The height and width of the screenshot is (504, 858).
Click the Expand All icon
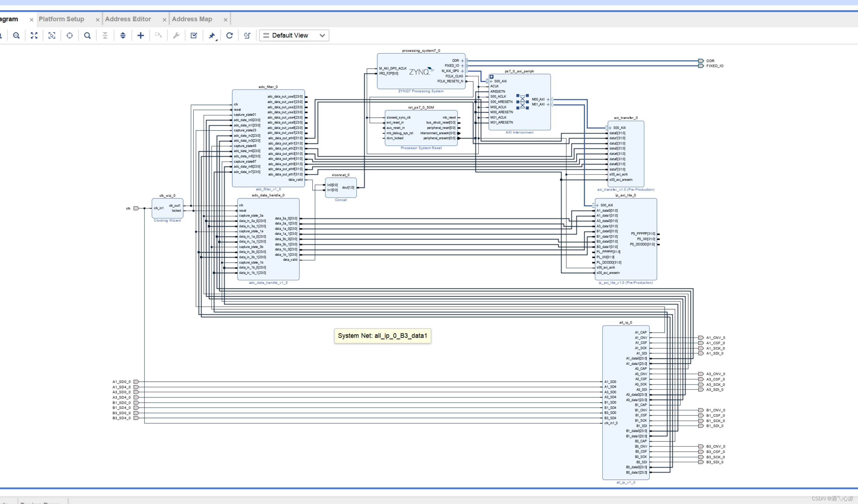(123, 35)
